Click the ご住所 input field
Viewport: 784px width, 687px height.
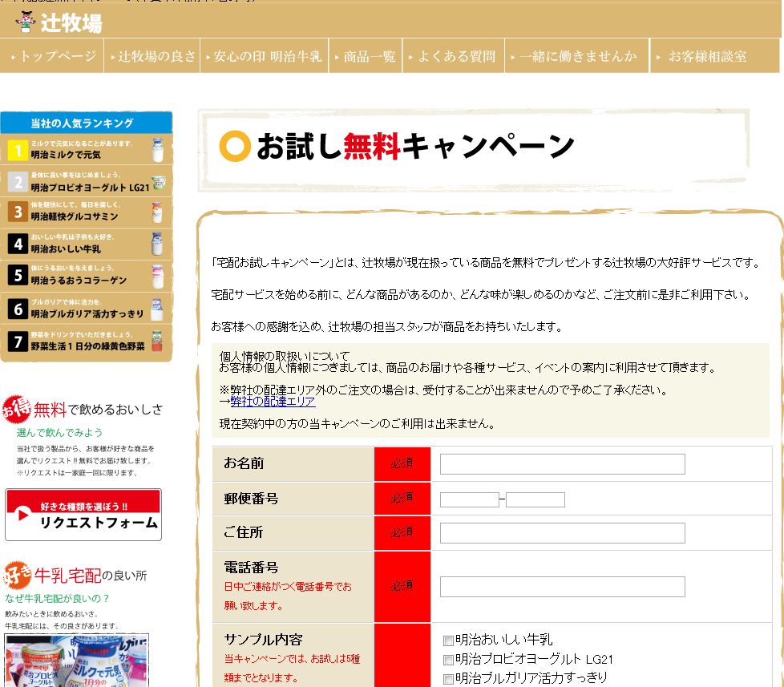[x=563, y=533]
